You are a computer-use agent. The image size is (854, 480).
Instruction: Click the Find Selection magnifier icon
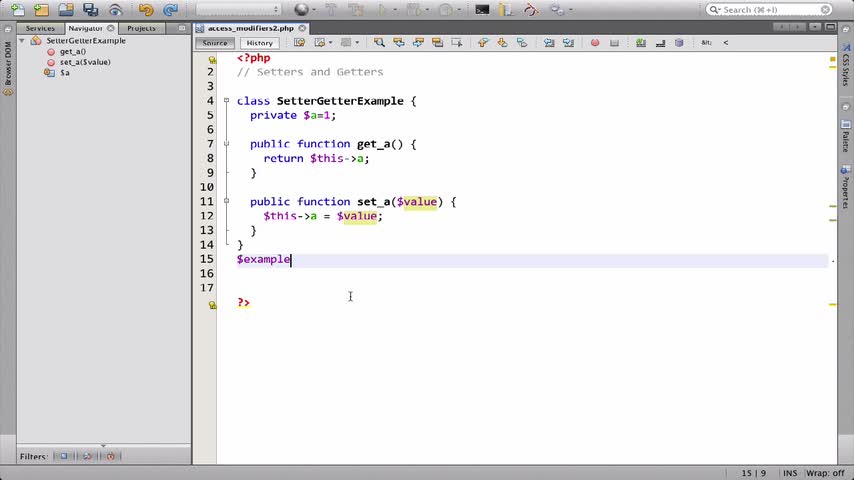[379, 42]
